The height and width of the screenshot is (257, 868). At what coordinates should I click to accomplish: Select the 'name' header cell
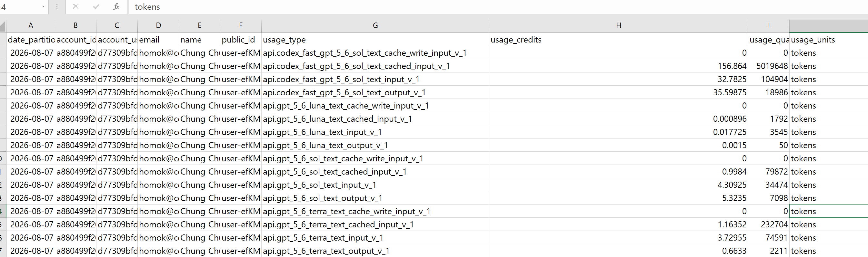[x=199, y=40]
